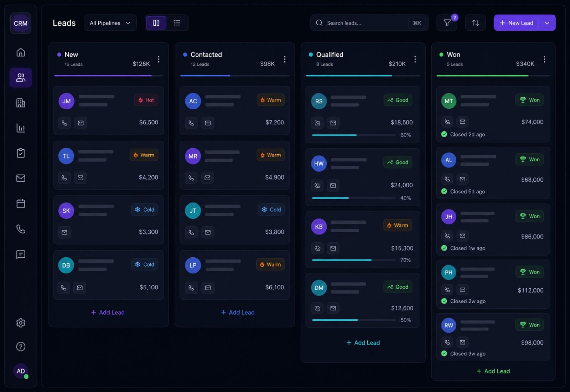Call lead DB via phone icon
This screenshot has height=392, width=570.
64,288
